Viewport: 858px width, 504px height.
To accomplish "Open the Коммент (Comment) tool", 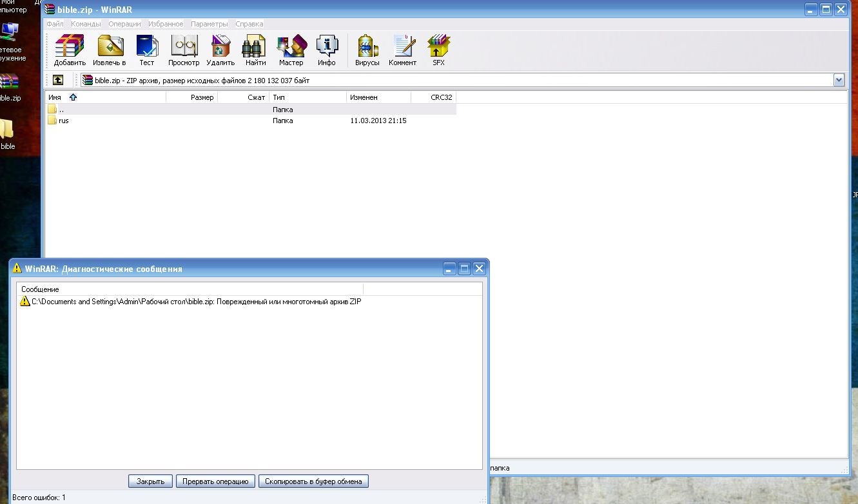I will point(403,50).
